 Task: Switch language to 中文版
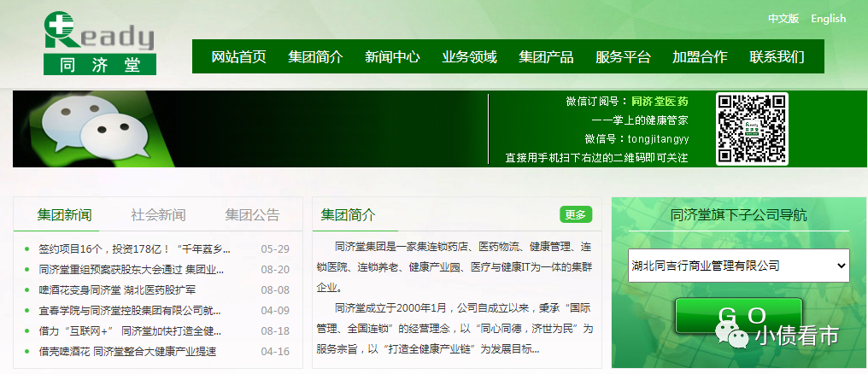pos(783,18)
